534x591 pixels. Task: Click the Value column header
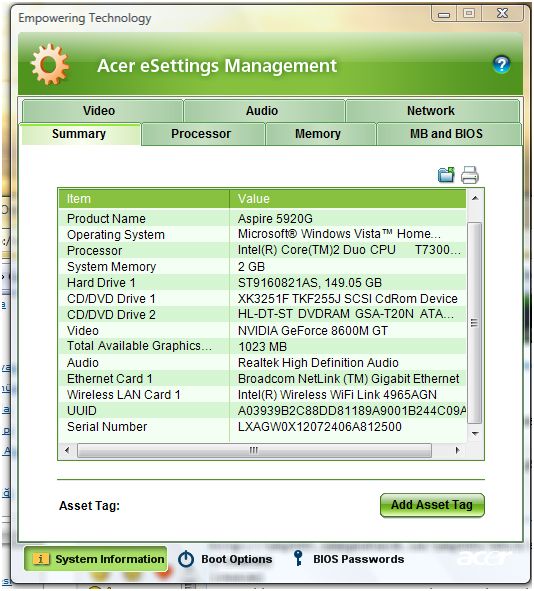coord(348,199)
